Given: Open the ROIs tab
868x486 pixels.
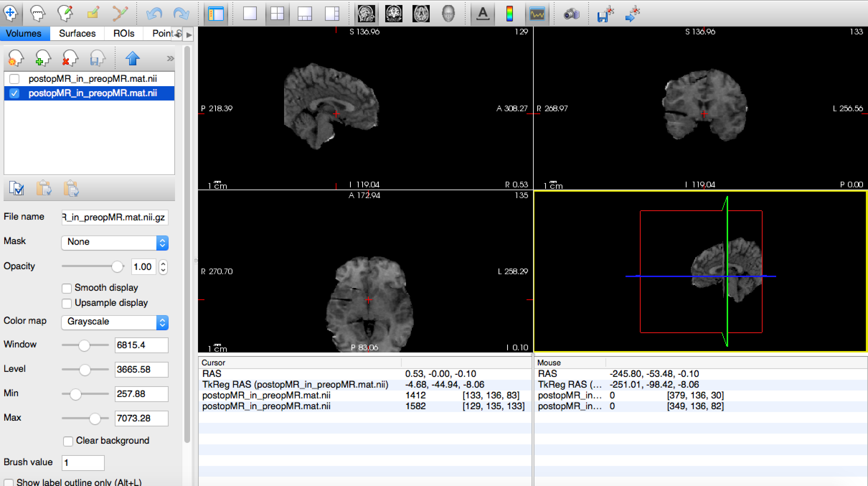Looking at the screenshot, I should 124,33.
